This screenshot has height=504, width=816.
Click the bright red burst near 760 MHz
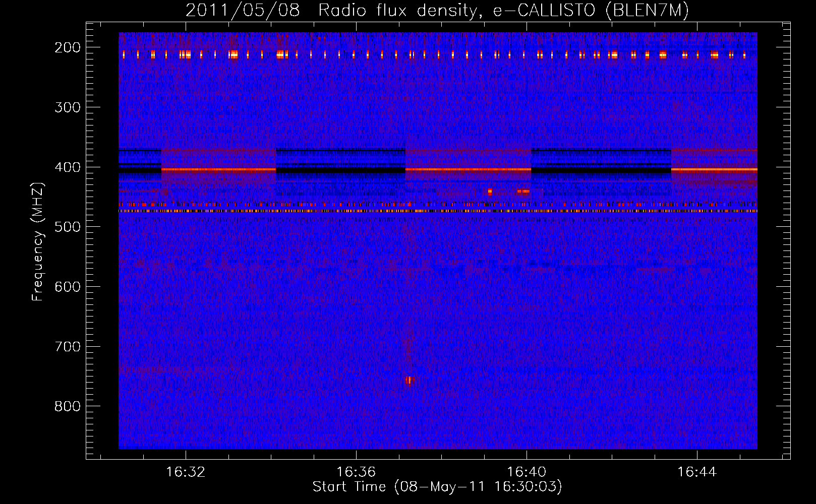pos(409,380)
